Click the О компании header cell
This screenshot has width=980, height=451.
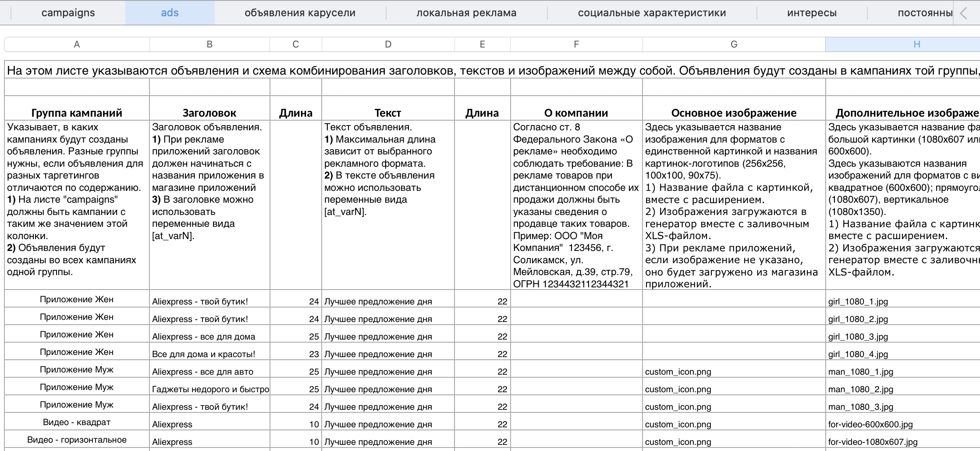(576, 108)
